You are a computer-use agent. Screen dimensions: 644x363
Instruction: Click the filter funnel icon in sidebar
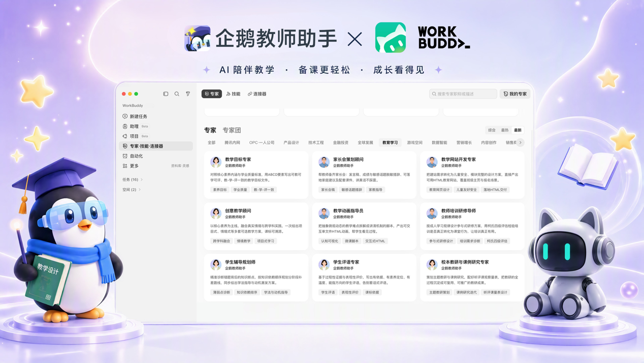point(188,94)
